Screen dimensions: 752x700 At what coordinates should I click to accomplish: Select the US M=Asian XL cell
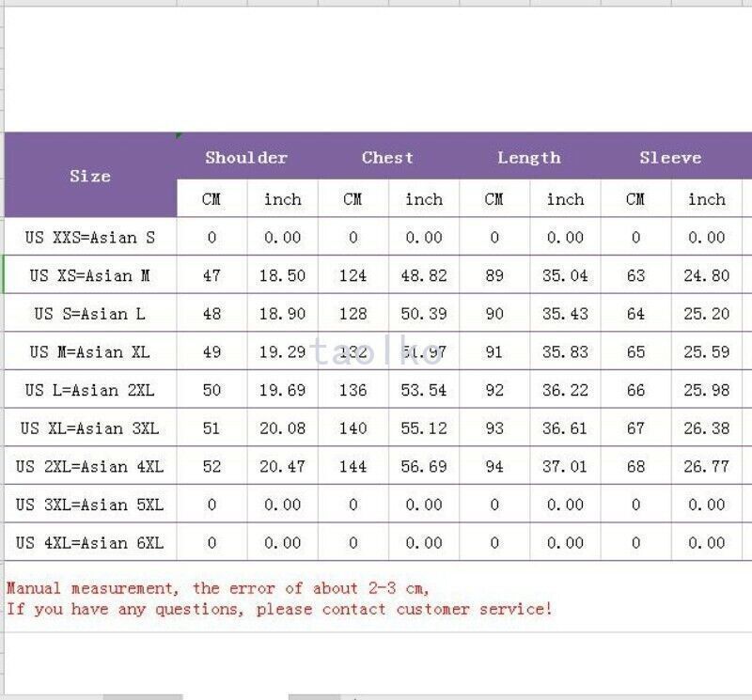[x=90, y=351]
